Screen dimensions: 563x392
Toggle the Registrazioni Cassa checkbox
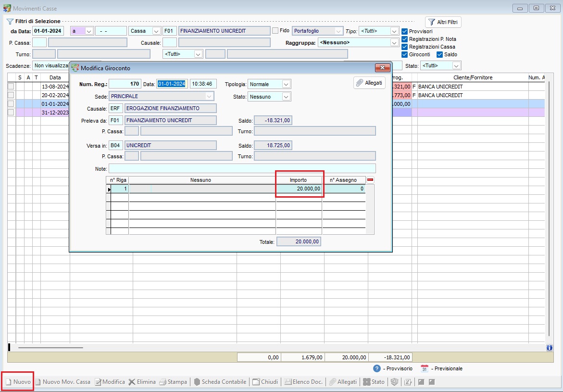point(405,47)
